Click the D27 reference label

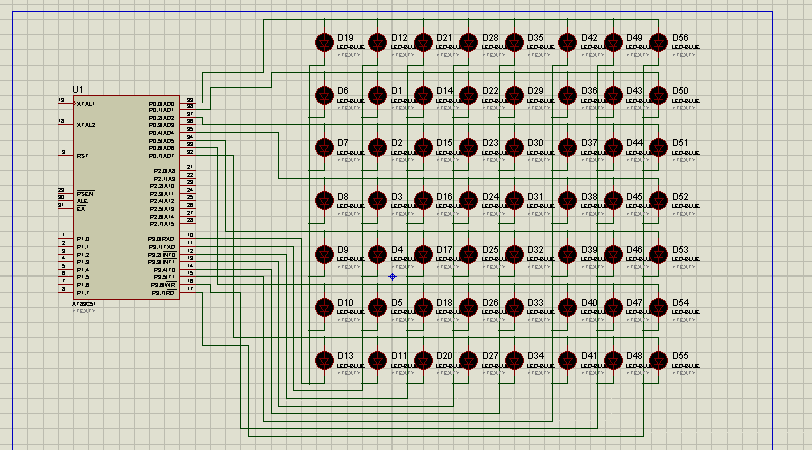tap(490, 356)
